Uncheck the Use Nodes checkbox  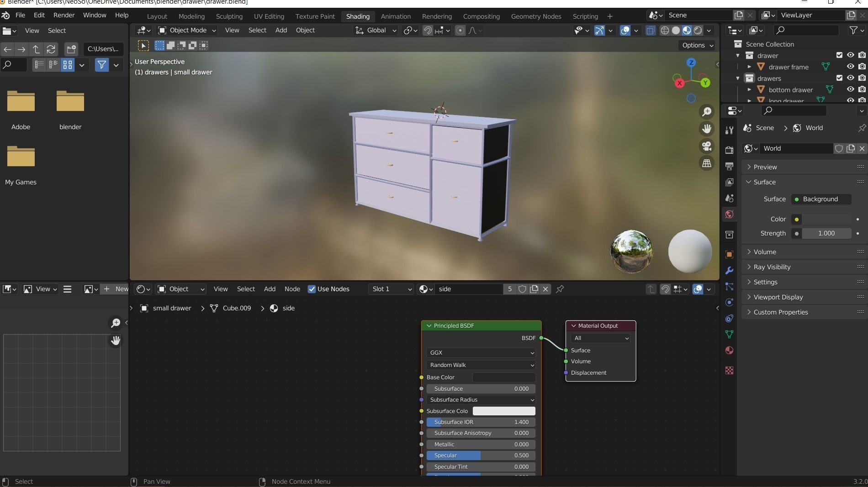pyautogui.click(x=312, y=289)
